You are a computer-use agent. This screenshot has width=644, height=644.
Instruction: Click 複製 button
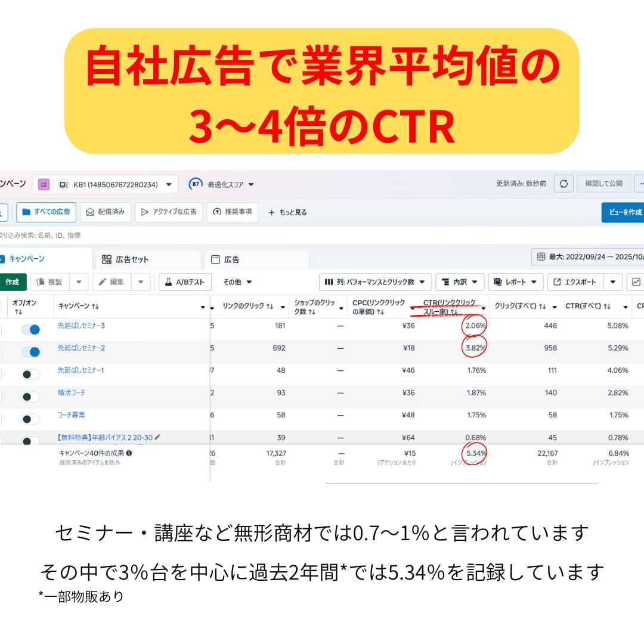50,281
